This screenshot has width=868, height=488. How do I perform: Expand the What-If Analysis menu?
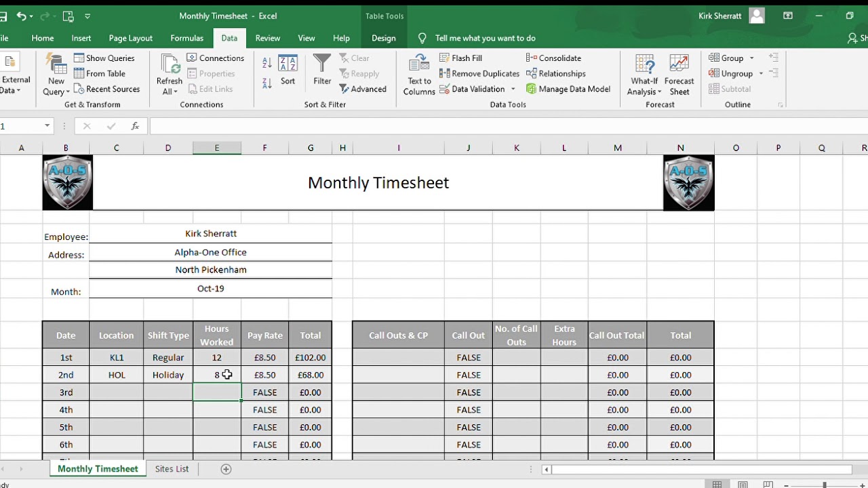click(645, 87)
